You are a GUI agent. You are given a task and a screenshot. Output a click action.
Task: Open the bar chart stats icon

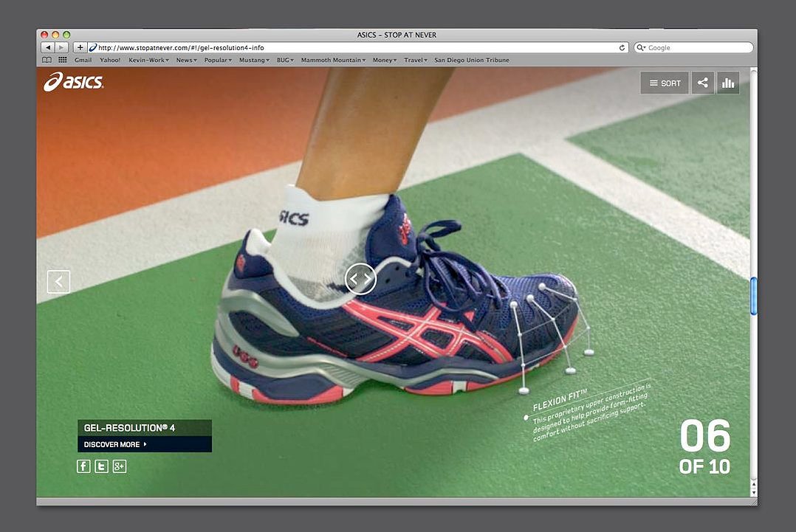(x=728, y=83)
